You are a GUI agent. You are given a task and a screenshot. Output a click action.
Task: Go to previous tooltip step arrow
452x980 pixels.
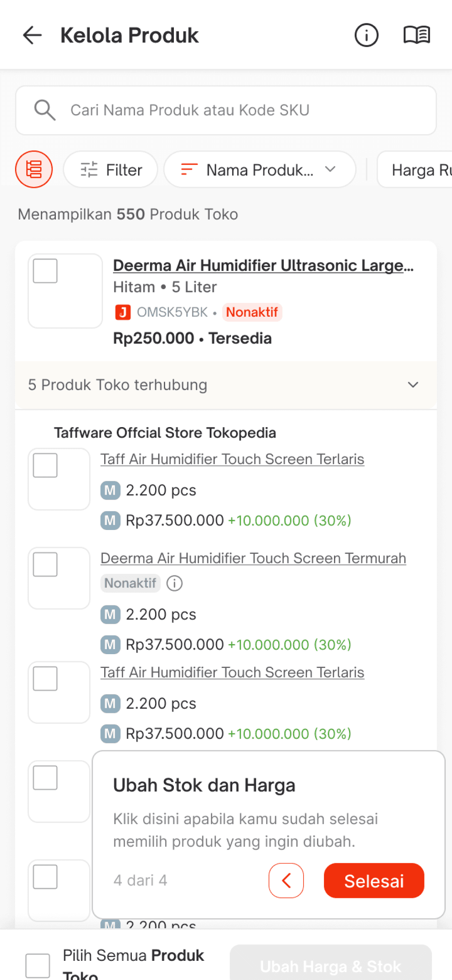[x=286, y=880]
